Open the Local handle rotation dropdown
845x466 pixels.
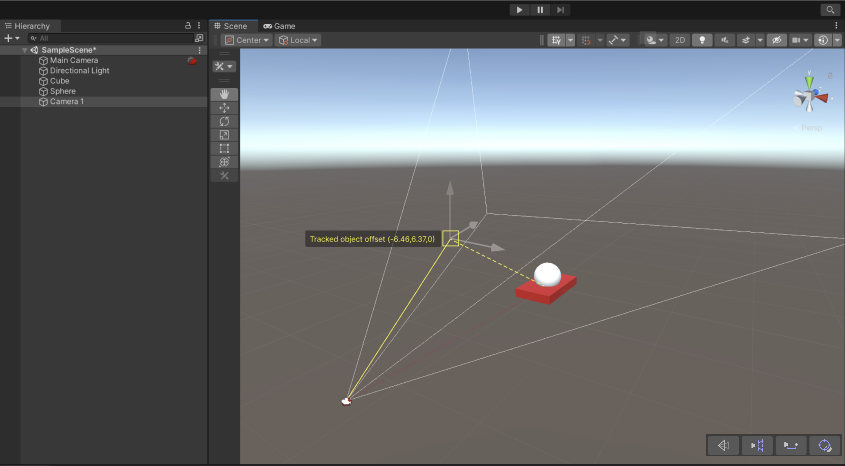point(298,40)
